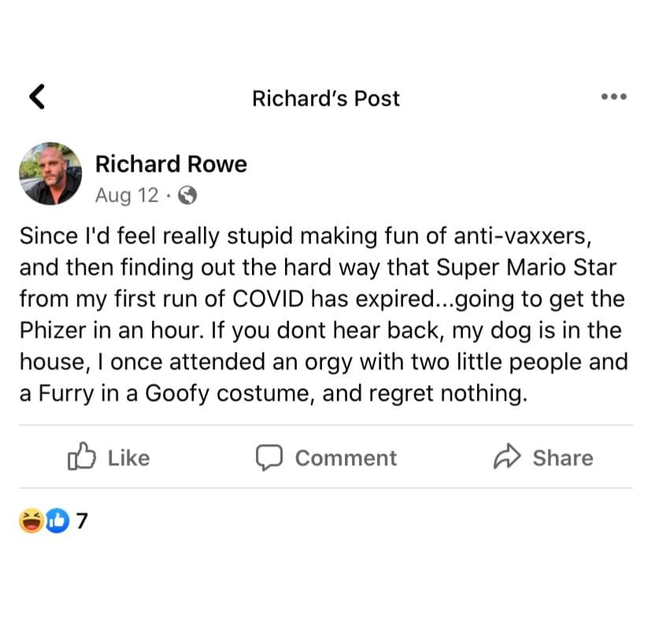Image resolution: width=652 pixels, height=644 pixels.
Task: Click the globe public audience icon
Action: pos(187,195)
